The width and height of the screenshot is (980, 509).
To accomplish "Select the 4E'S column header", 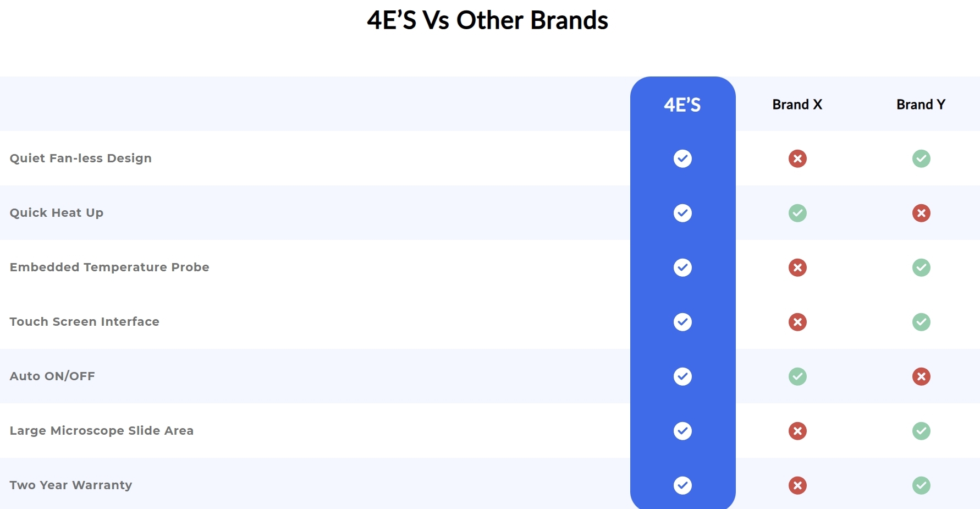I will (x=682, y=105).
